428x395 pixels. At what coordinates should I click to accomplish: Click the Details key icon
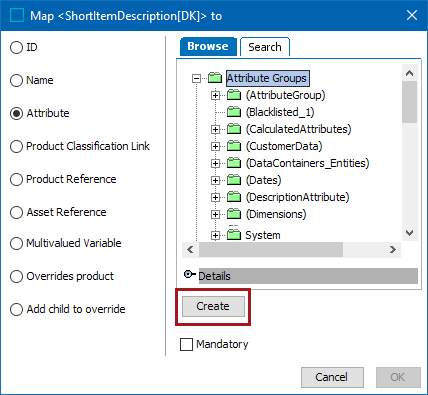(190, 274)
